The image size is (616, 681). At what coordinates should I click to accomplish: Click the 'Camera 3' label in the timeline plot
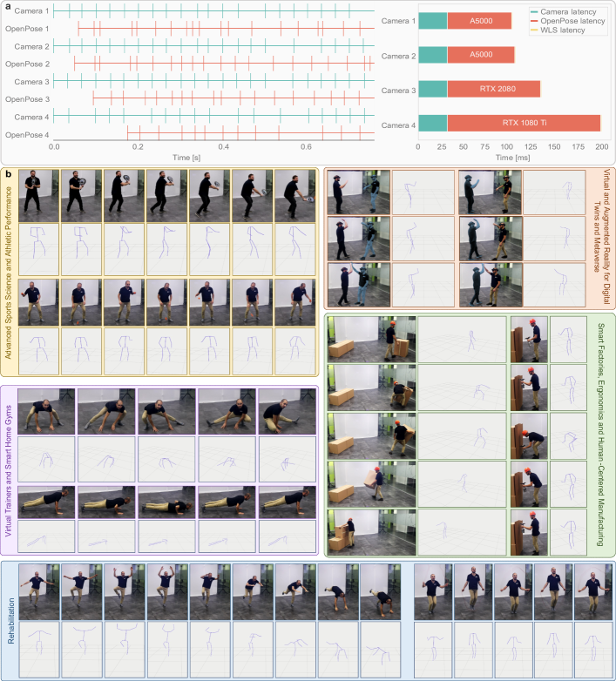click(x=31, y=82)
